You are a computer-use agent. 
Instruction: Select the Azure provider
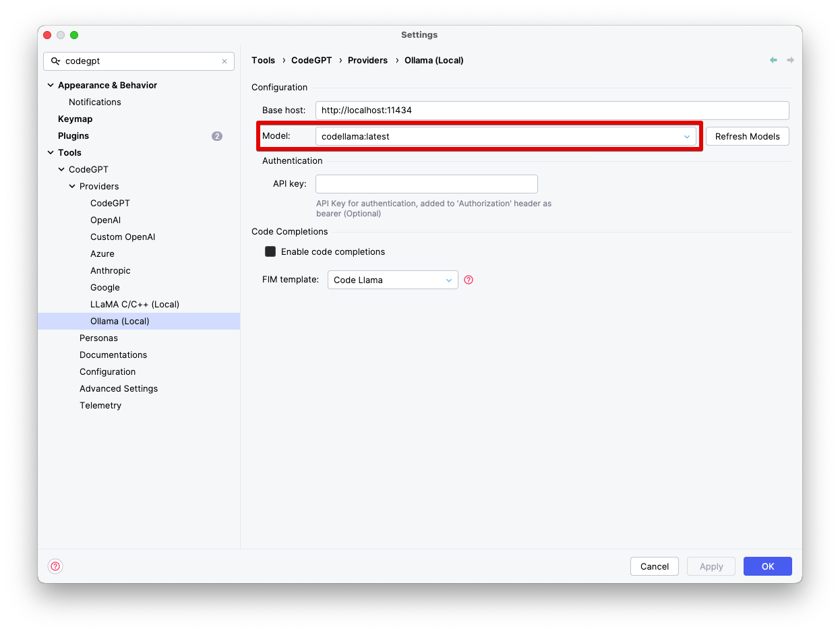click(x=102, y=254)
